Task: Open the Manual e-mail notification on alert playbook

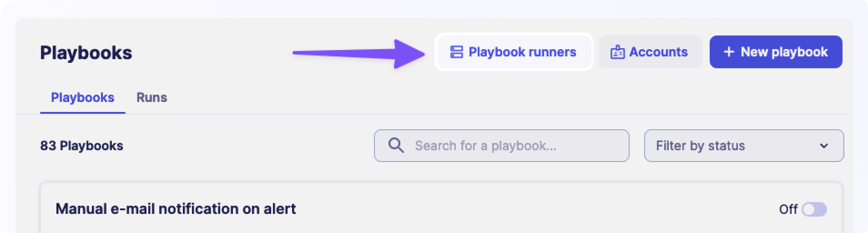Action: click(x=176, y=209)
